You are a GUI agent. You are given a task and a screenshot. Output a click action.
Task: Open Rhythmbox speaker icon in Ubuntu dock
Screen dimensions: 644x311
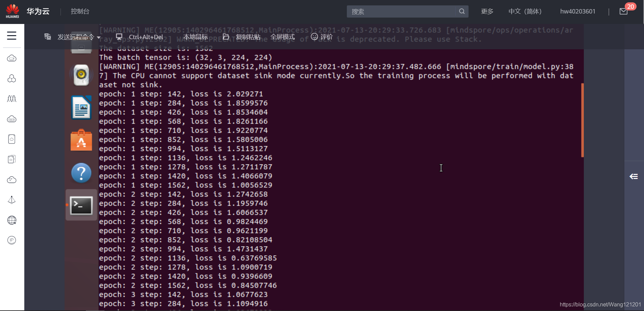point(81,75)
